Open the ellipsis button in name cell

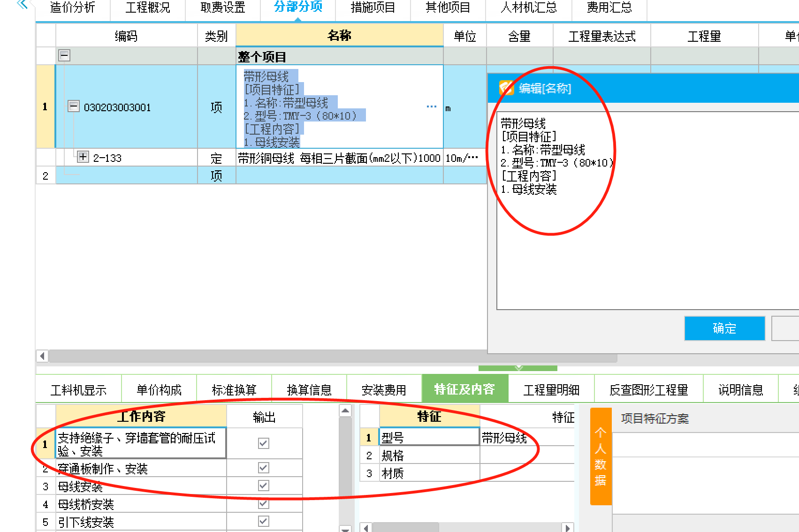click(432, 107)
